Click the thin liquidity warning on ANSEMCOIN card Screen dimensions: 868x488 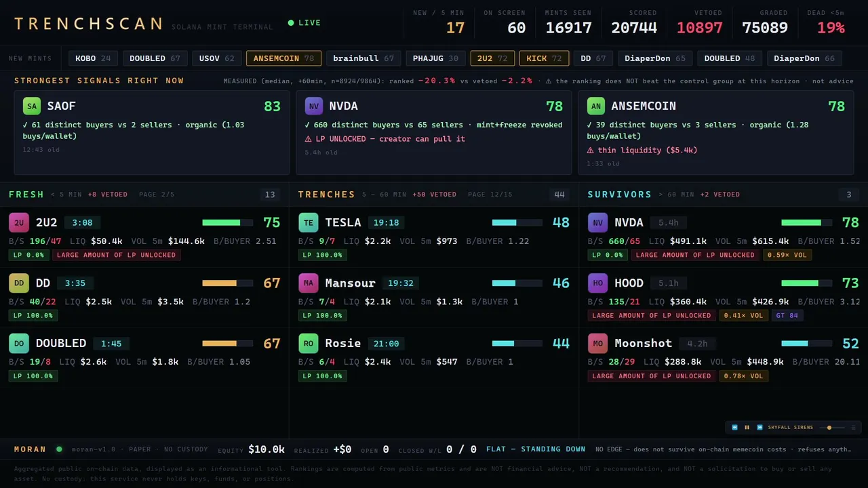click(x=642, y=150)
